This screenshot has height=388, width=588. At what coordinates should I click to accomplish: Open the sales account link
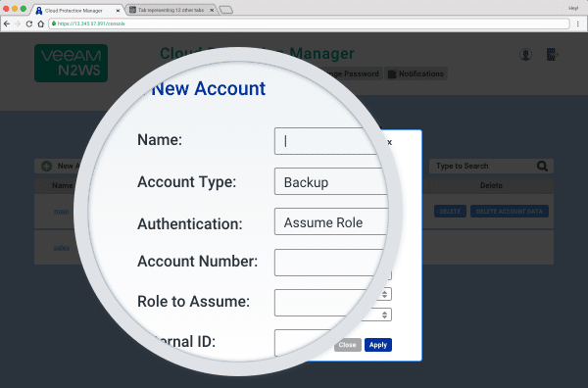pos(62,248)
